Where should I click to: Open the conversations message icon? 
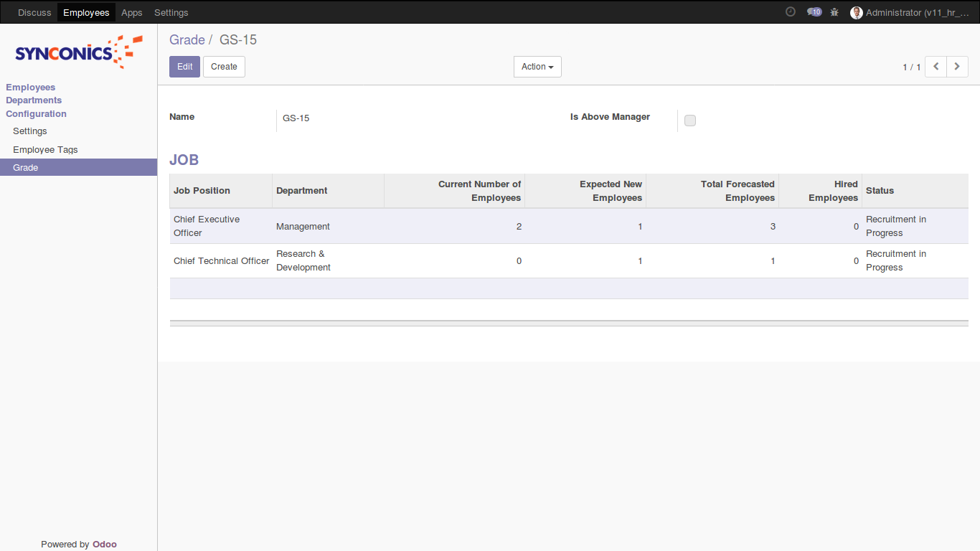point(814,12)
